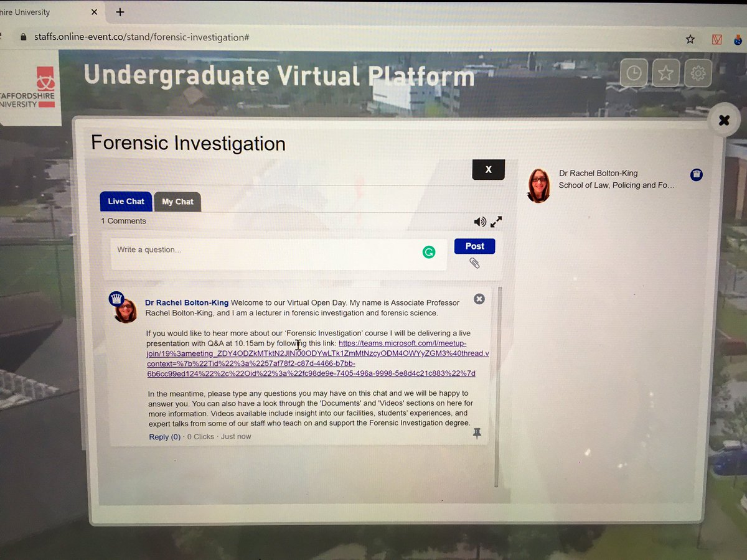Screen dimensions: 747x560
Task: Open Dr Rachel Bolton-King author name in comment
Action: [x=187, y=302]
